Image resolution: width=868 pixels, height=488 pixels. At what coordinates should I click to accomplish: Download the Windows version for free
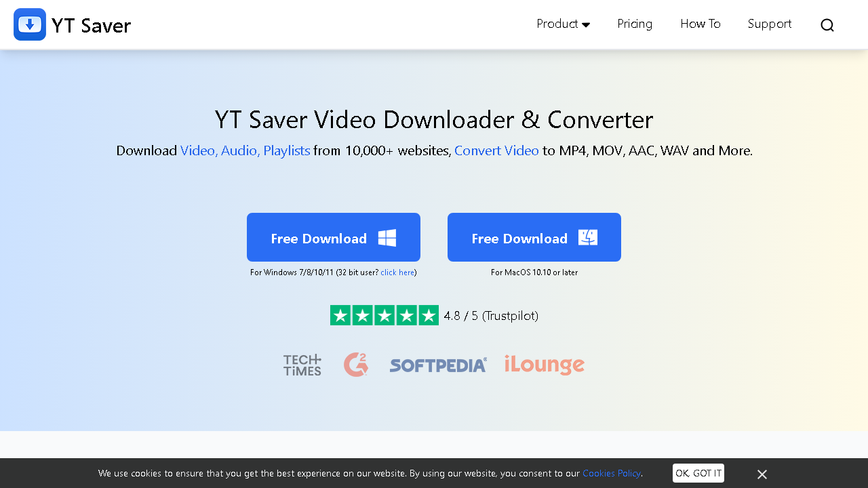334,237
